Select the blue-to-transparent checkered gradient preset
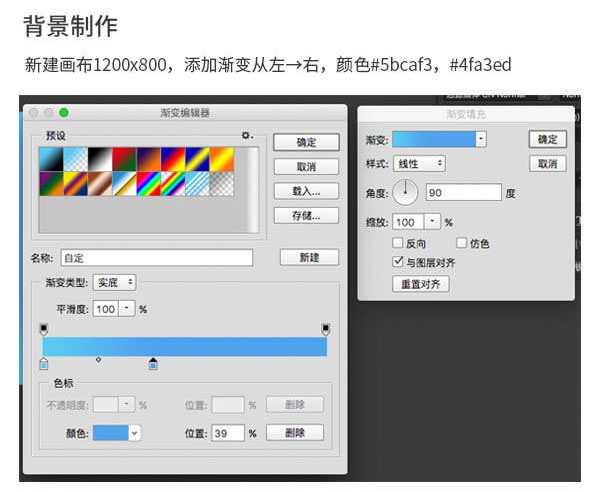The width and height of the screenshot is (600, 492). tap(75, 159)
